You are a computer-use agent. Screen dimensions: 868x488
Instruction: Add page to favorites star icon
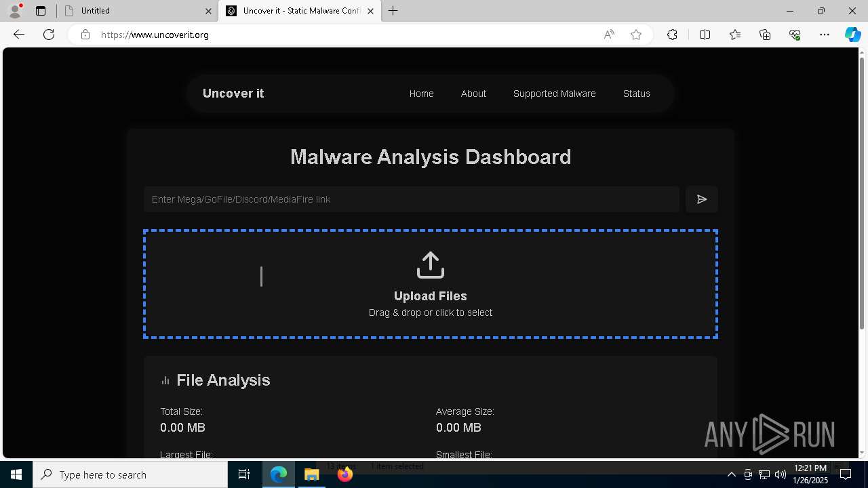pos(636,35)
